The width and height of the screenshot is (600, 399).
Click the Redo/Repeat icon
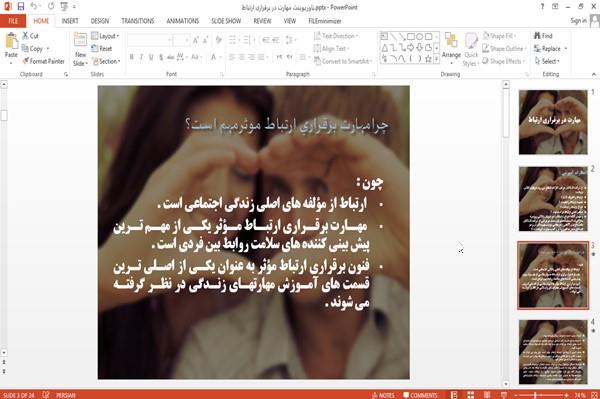click(51, 6)
